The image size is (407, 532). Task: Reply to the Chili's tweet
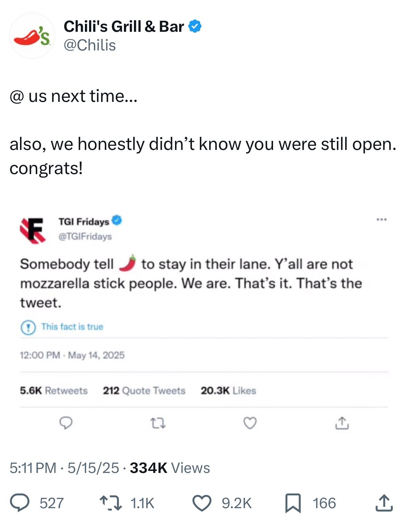click(20, 503)
